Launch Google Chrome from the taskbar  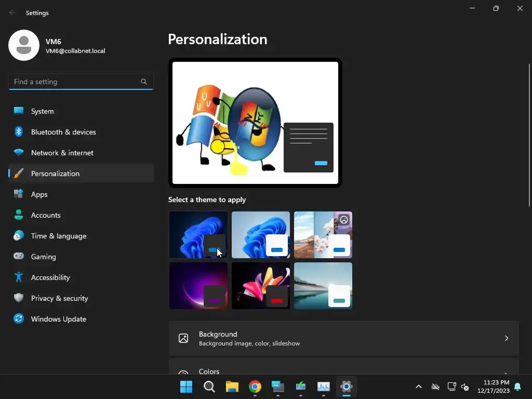255,387
